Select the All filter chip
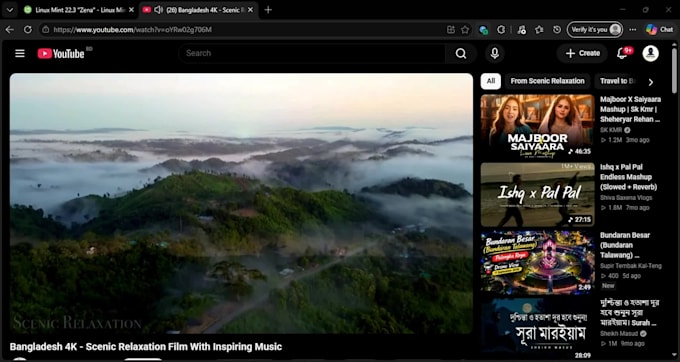This screenshot has height=362, width=680. click(490, 81)
